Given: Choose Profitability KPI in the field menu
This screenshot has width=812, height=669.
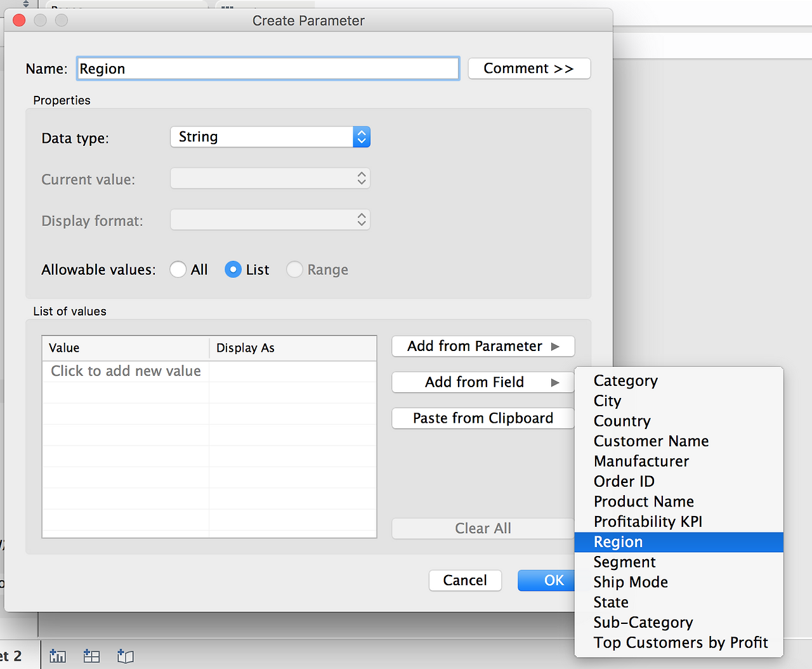Looking at the screenshot, I should [x=679, y=522].
